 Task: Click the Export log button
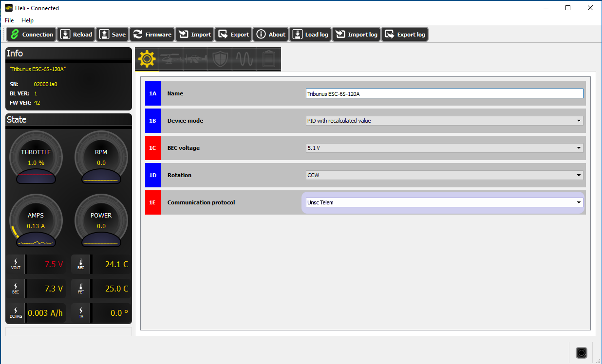point(405,35)
